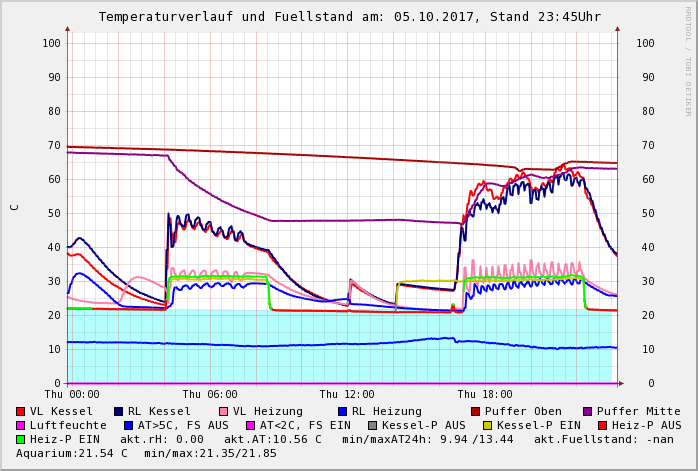Select the pink VL Heizung legend swatch
The height and width of the screenshot is (471, 698).
[x=223, y=411]
